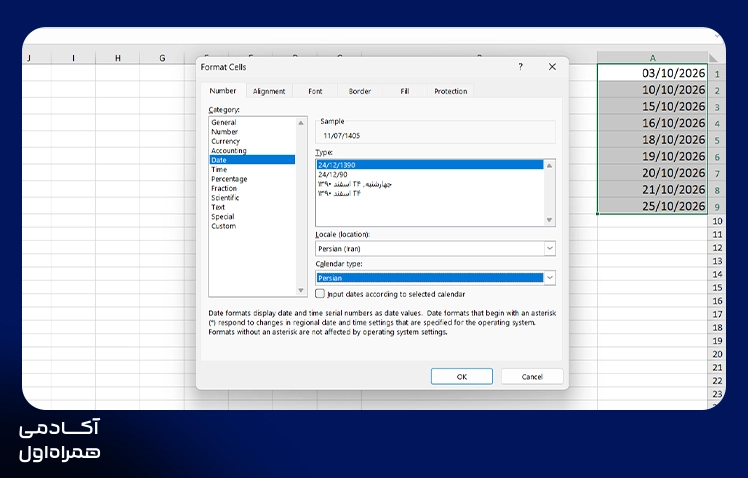Select the Text category

point(252,207)
